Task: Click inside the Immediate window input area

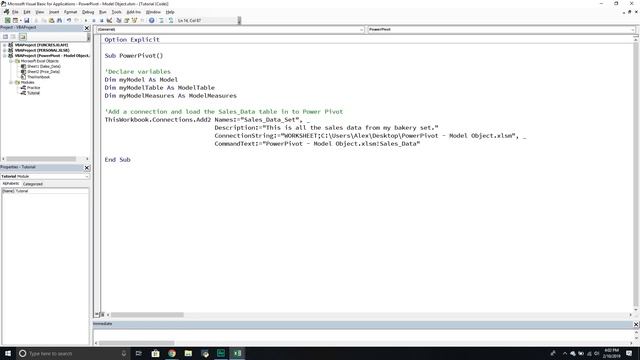Action: (363, 335)
